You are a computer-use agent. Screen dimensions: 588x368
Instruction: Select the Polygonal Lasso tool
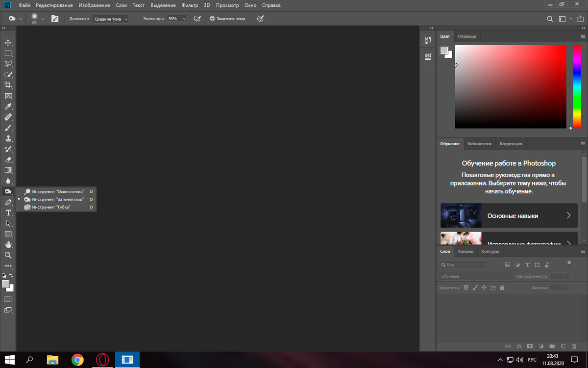click(8, 64)
